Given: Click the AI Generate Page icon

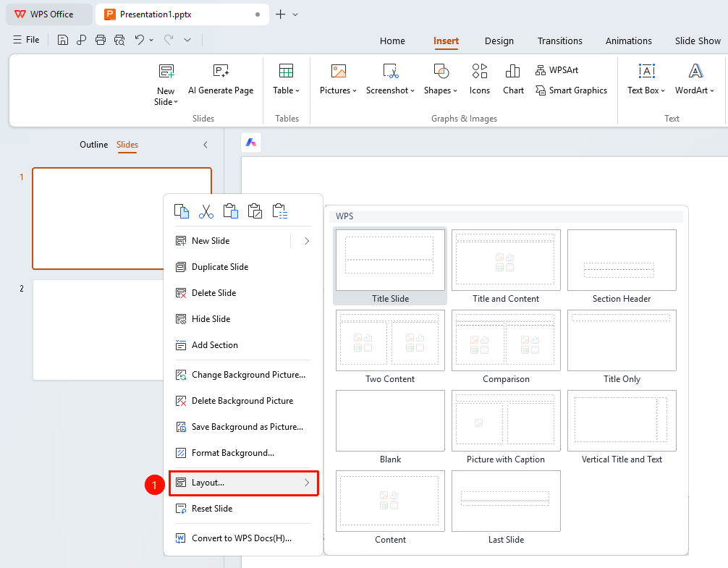Looking at the screenshot, I should [221, 71].
